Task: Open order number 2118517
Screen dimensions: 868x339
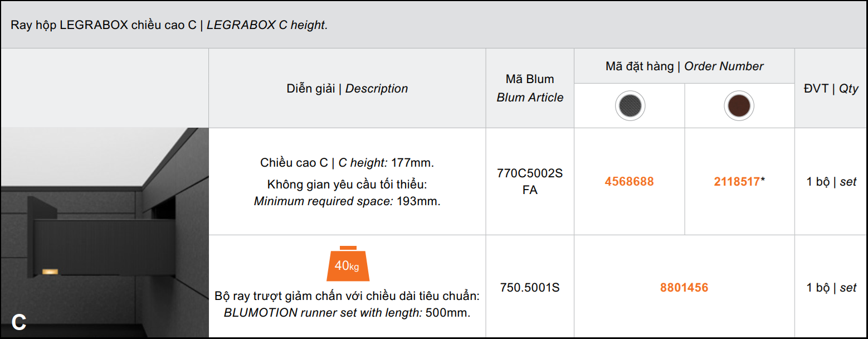Action: coord(737,182)
